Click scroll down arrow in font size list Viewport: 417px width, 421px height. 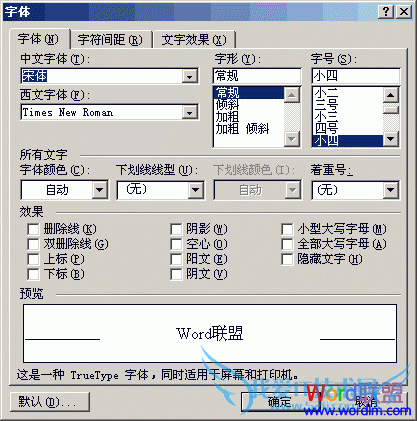pyautogui.click(x=391, y=139)
